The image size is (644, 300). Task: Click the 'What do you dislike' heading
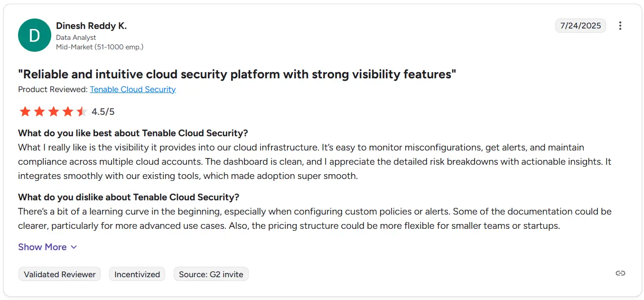129,197
